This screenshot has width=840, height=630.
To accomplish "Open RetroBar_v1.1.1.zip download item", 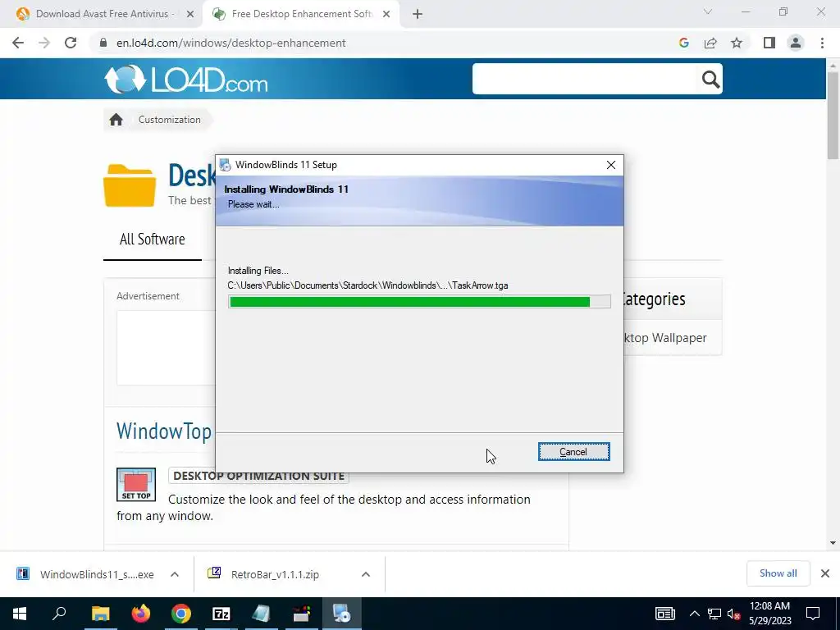I will point(265,574).
